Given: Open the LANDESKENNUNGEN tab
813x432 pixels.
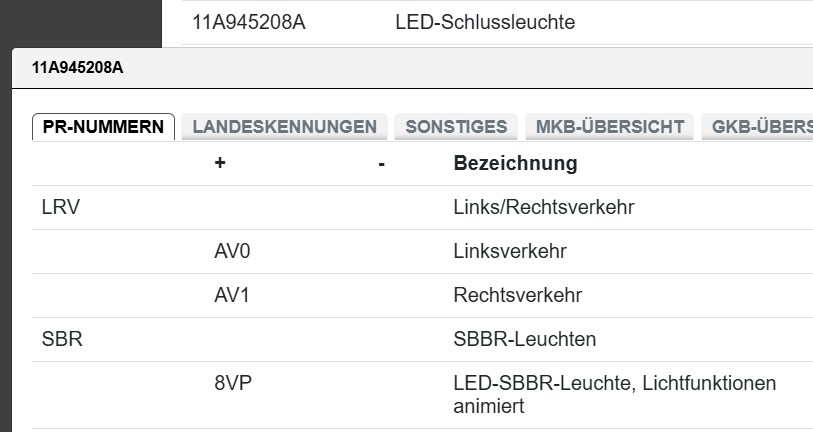Looking at the screenshot, I should pos(284,127).
